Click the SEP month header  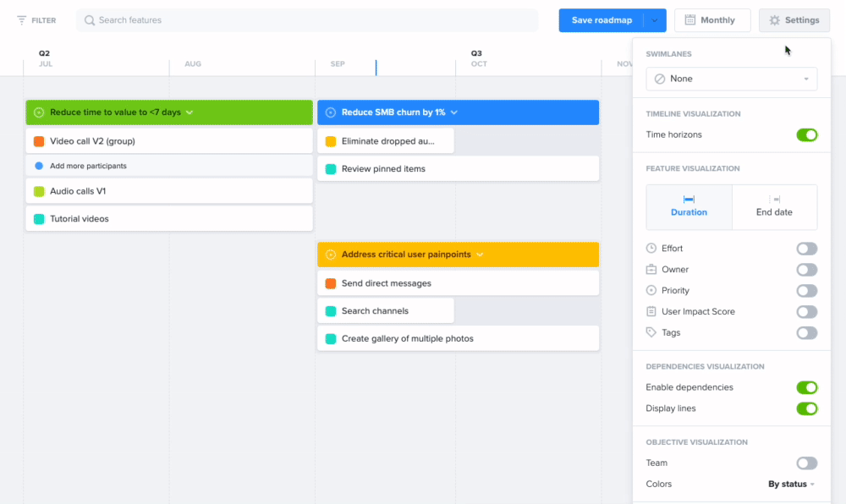(338, 63)
